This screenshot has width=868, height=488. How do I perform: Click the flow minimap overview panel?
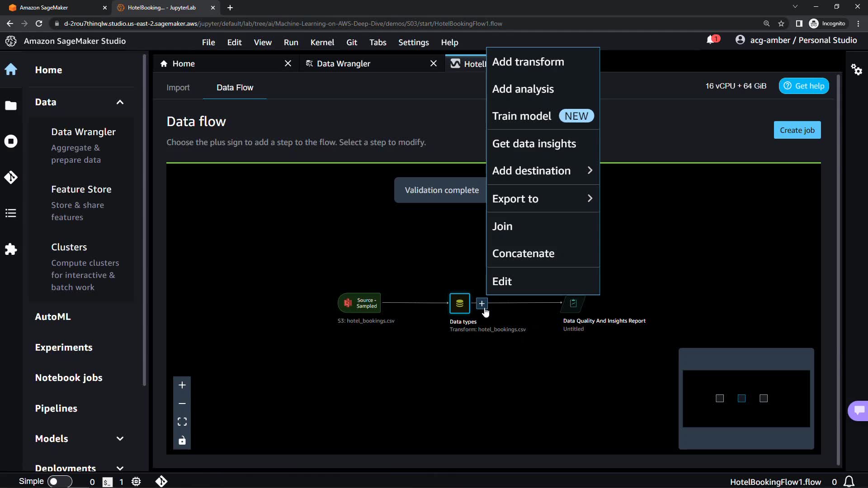tap(746, 399)
